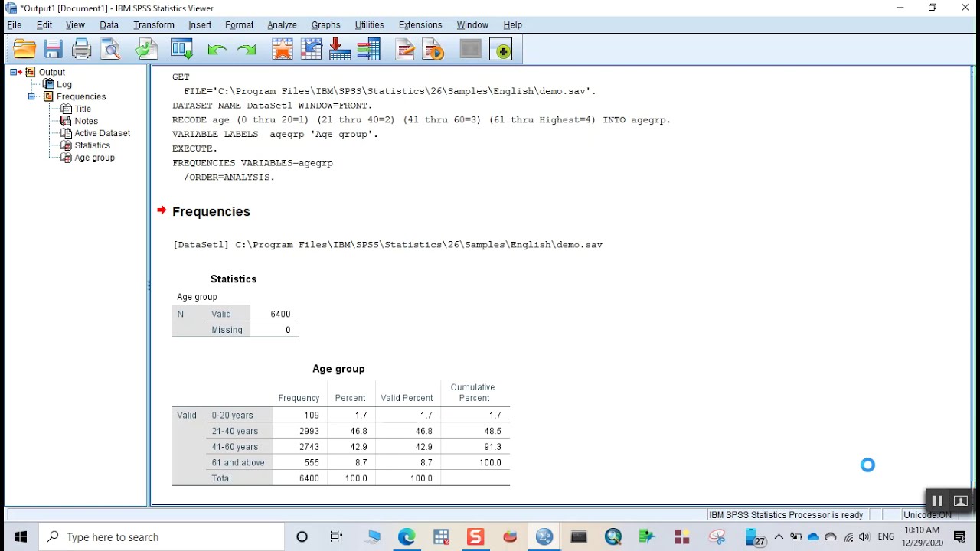Collapse the Frequencies tree node
980x551 pixels.
[x=32, y=96]
